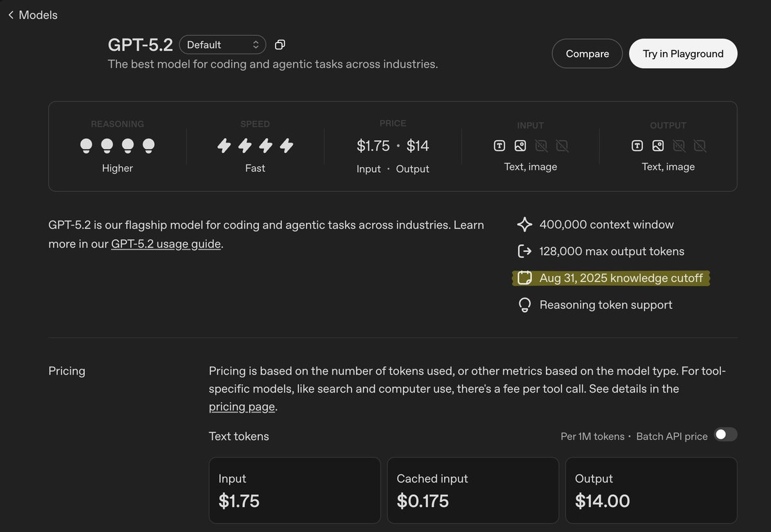771x532 pixels.
Task: Click 'Aug 31, 2025 knowledge cutoff' text
Action: [621, 278]
